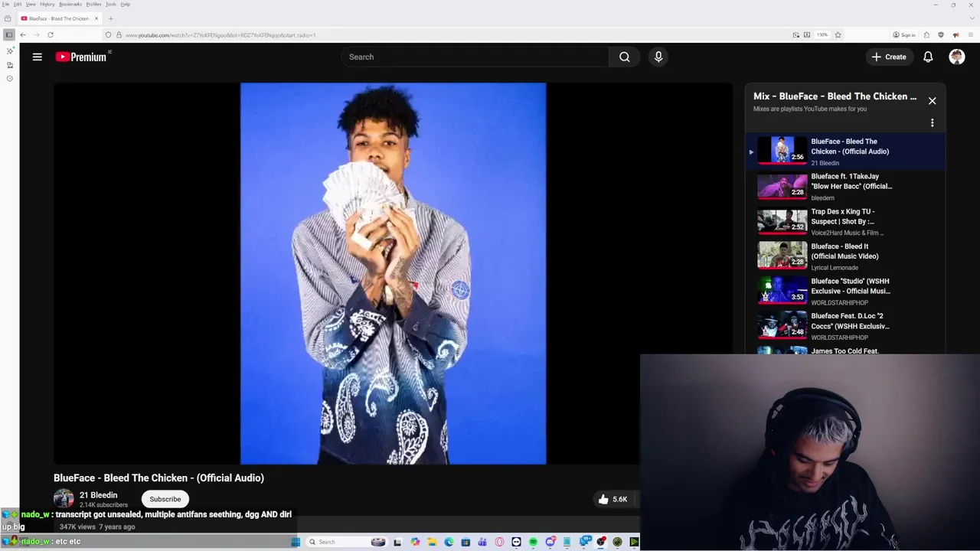Open Microsoft Edge from the taskbar
This screenshot has width=980, height=551.
pyautogui.click(x=449, y=542)
